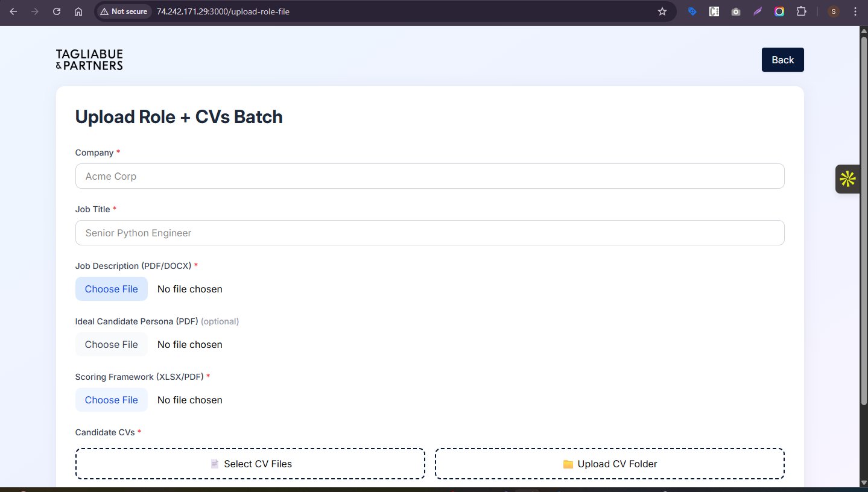Image resolution: width=868 pixels, height=492 pixels.
Task: Click the browser forward arrow
Action: (35, 11)
